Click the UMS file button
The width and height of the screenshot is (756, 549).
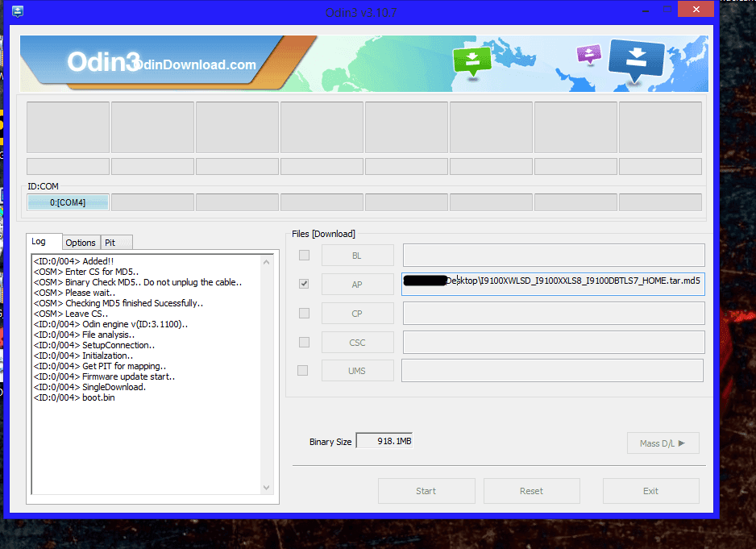click(x=358, y=371)
